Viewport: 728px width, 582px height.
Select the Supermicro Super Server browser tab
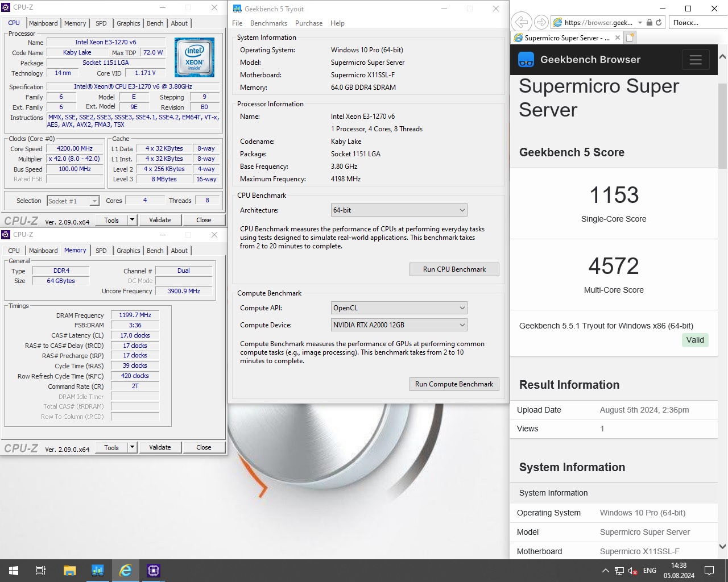coord(566,38)
